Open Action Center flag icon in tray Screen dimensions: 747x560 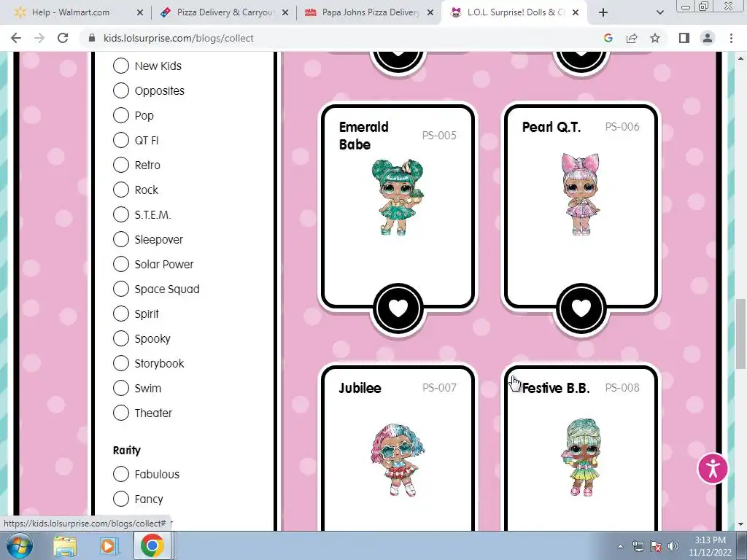[x=656, y=546]
